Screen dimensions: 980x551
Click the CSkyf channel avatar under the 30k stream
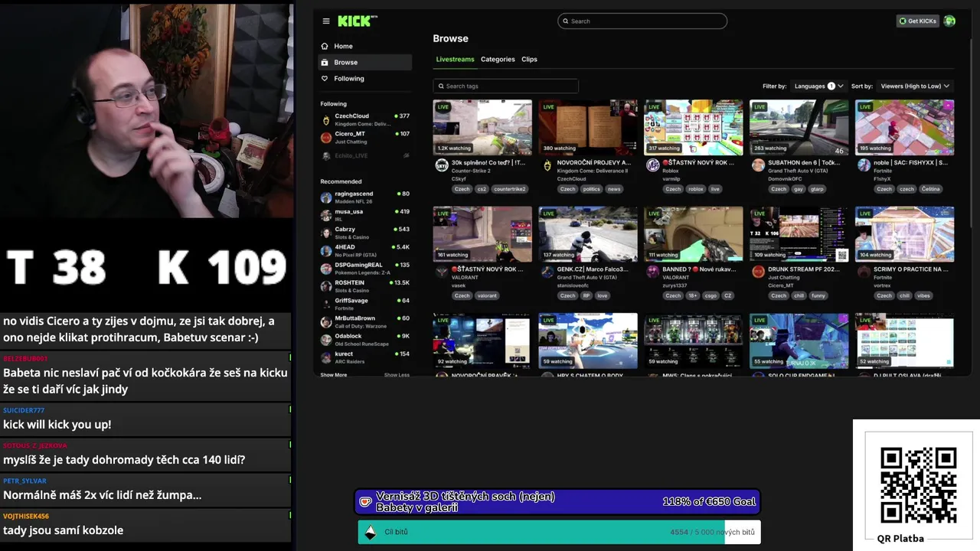(x=442, y=165)
